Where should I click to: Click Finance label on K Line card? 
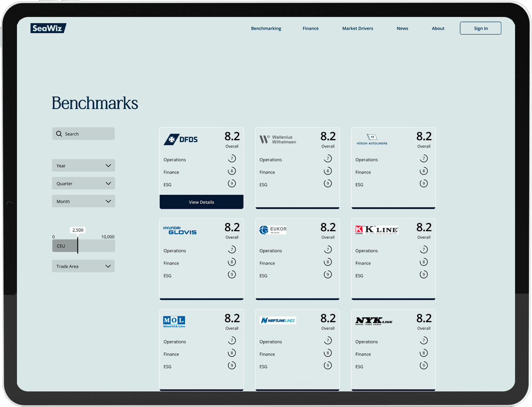click(x=363, y=263)
